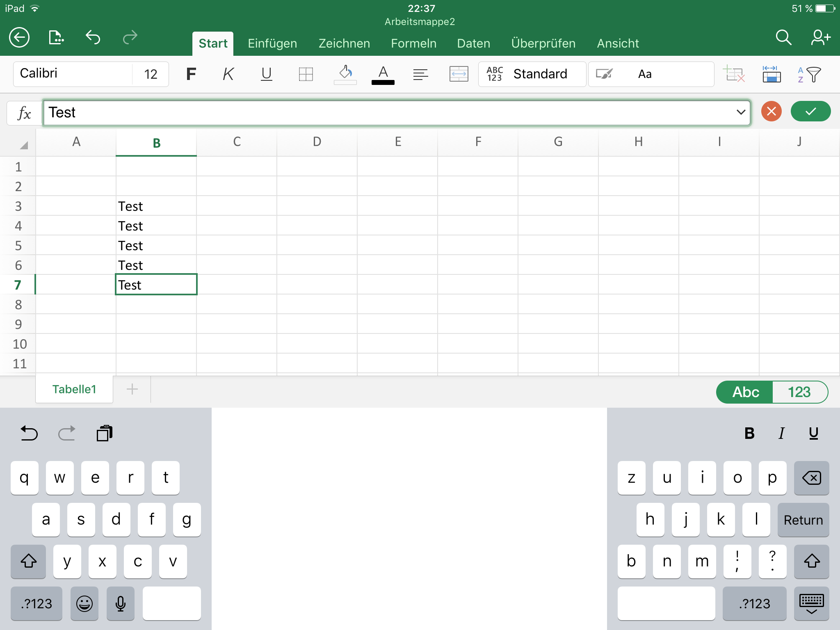Toggle italic K formatting
The width and height of the screenshot is (840, 630).
(228, 74)
